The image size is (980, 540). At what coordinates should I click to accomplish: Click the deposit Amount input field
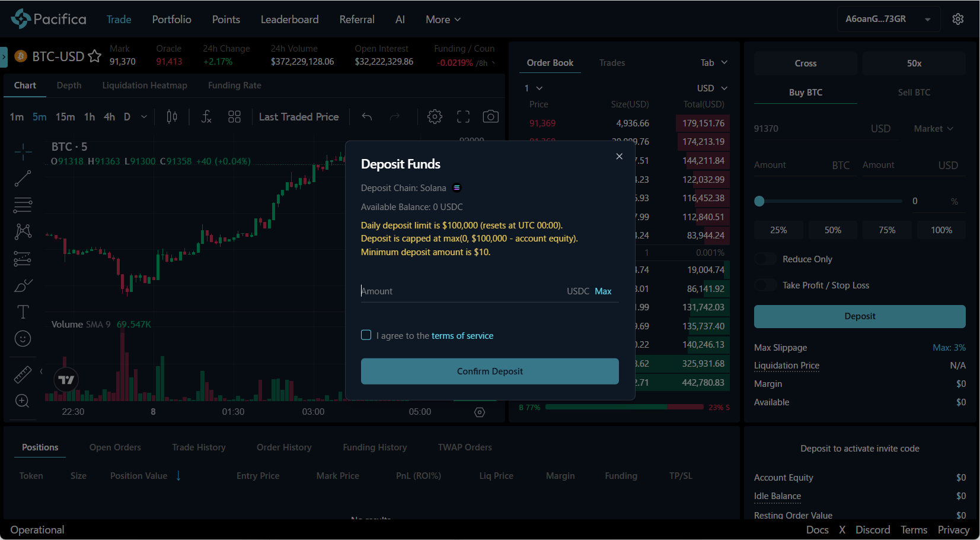(459, 291)
